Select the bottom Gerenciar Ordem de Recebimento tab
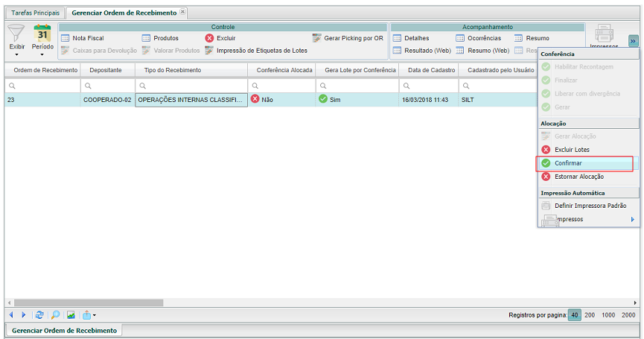Screen dimensions: 644x339 64,330
